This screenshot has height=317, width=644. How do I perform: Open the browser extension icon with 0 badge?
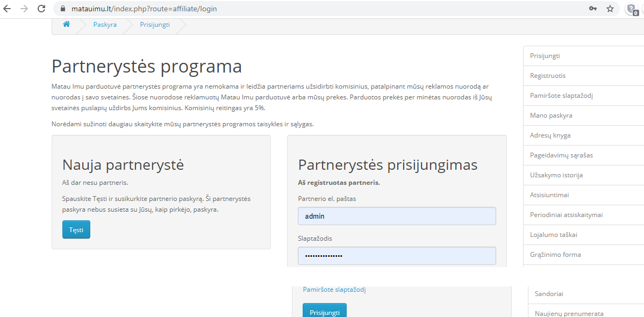coord(632,9)
